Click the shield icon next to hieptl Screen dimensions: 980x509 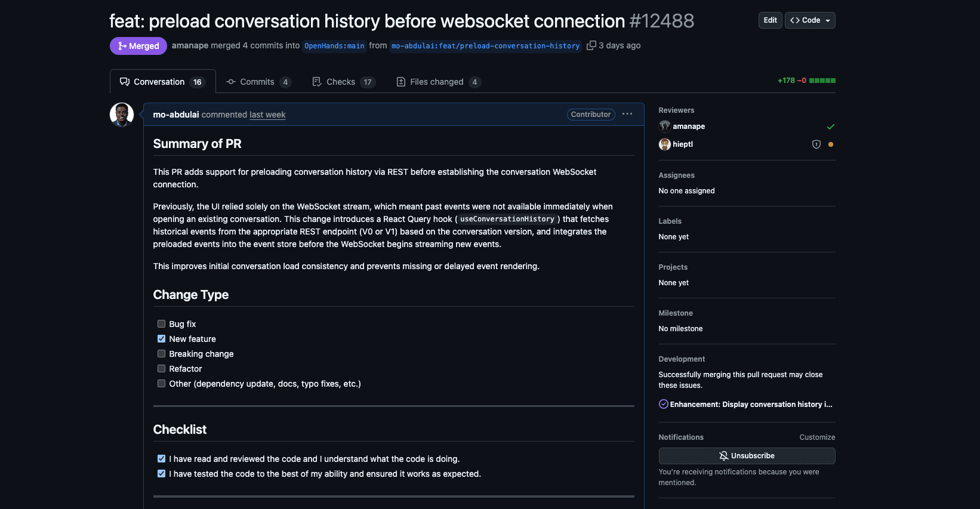point(816,144)
